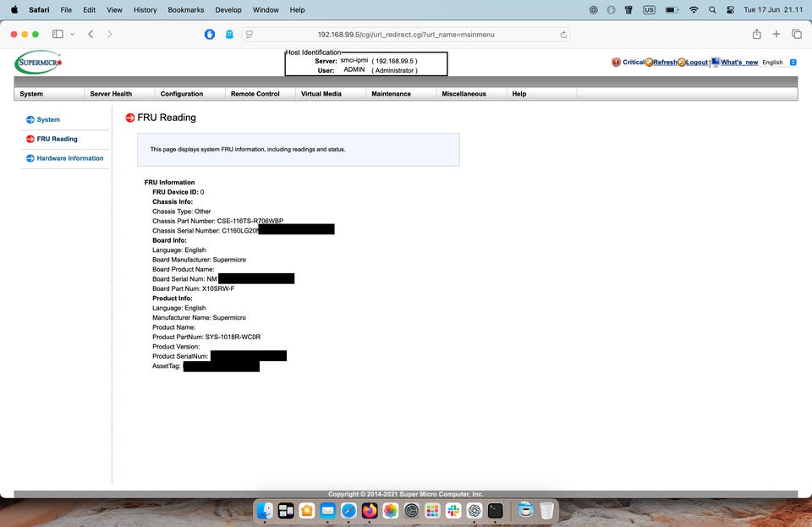Click the red Critical status icon
Screen dimensions: 812x527
(616, 62)
